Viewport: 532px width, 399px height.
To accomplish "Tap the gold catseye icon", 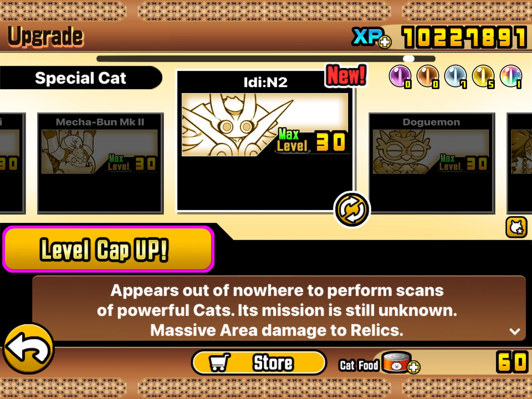I will coord(483,76).
